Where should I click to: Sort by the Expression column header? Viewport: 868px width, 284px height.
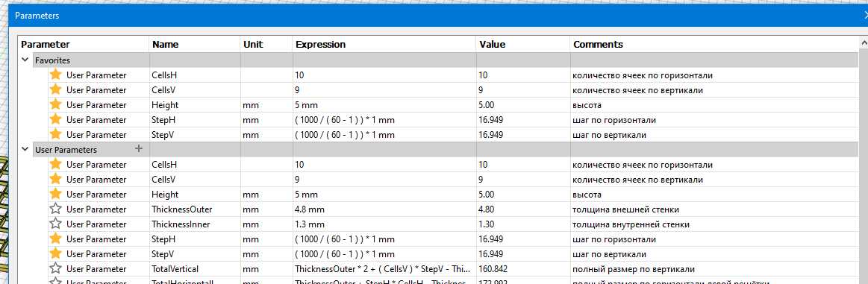click(384, 45)
